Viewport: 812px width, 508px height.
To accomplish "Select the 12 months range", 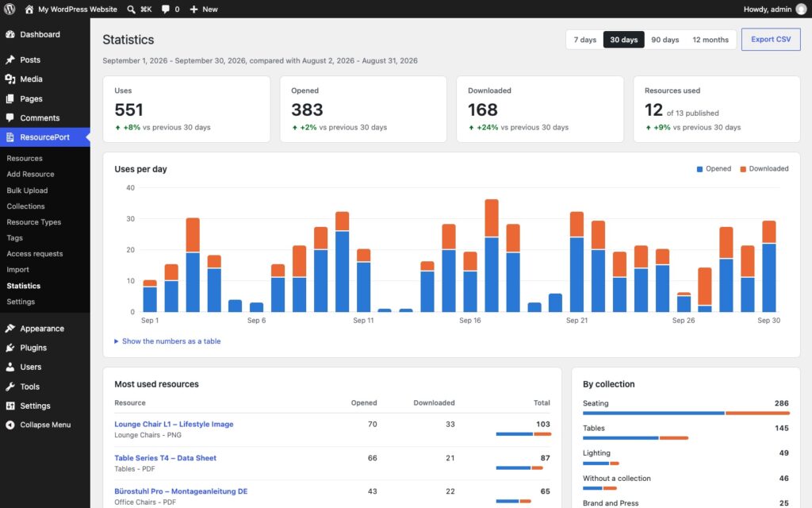I will pyautogui.click(x=710, y=40).
